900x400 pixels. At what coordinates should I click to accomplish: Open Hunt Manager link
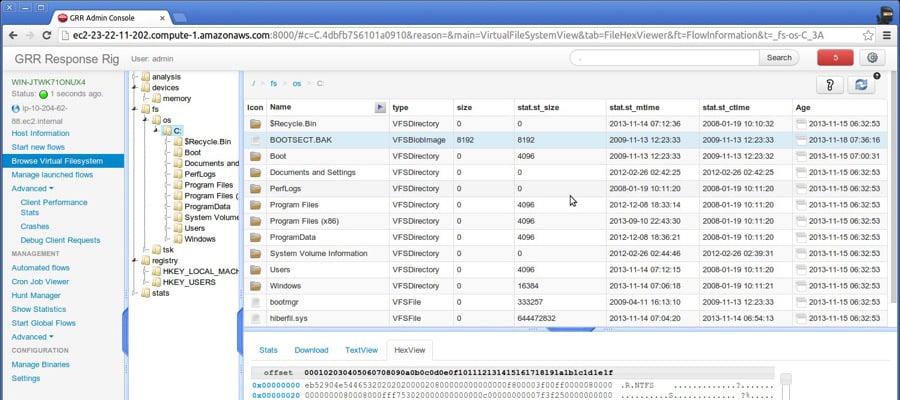coord(36,296)
